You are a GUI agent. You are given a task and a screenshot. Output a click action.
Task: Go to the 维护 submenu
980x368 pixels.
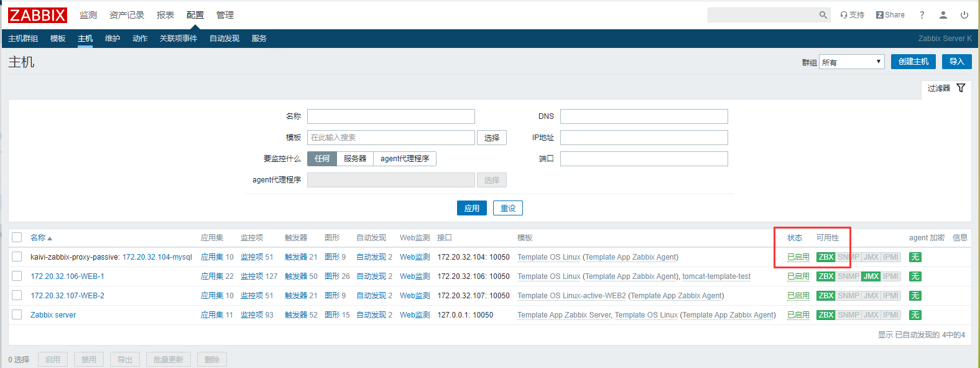tap(113, 39)
